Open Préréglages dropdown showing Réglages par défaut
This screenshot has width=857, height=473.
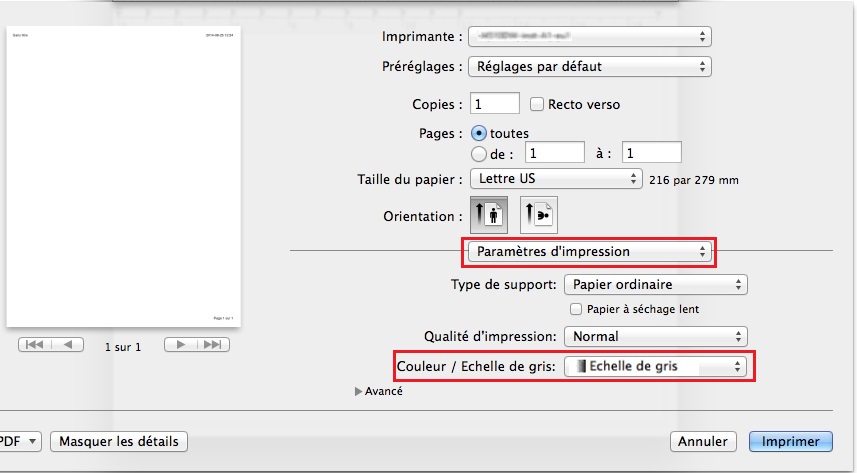pos(590,67)
